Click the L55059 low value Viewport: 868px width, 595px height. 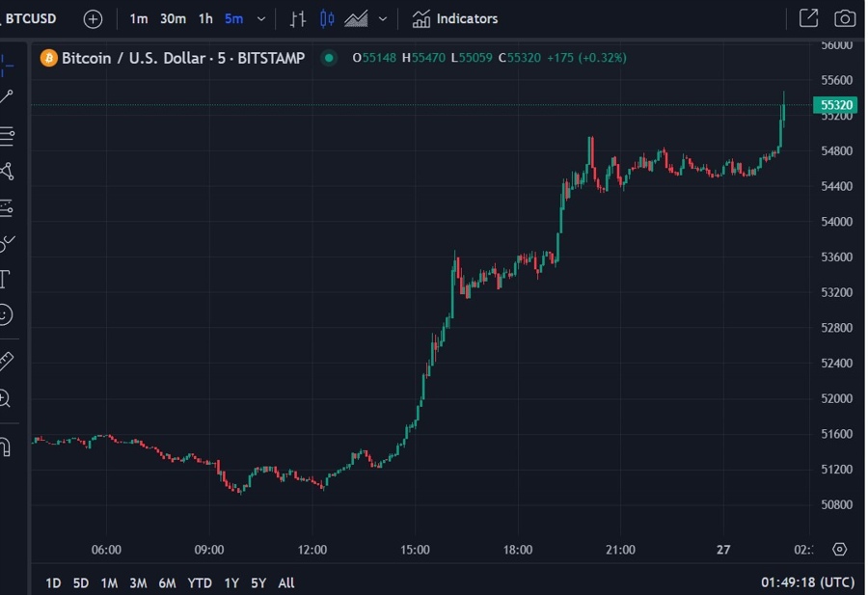click(x=472, y=58)
